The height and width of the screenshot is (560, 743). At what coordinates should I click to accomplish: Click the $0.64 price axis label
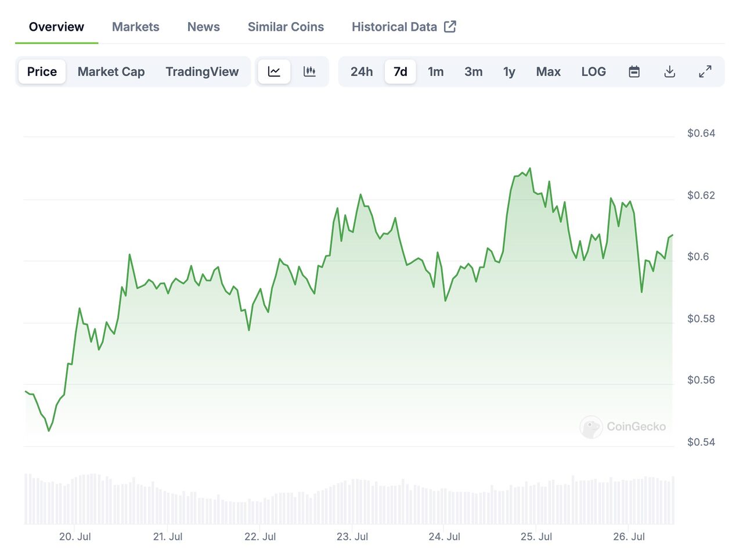point(701,133)
